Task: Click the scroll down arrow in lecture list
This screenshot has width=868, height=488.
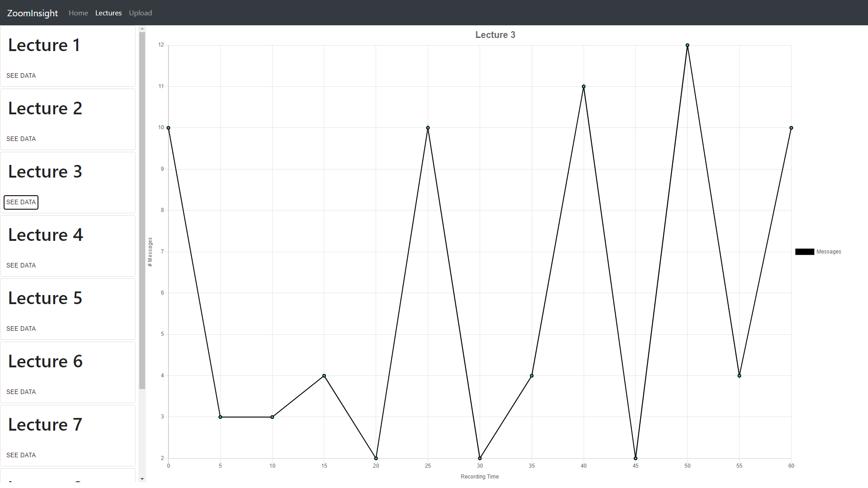Action: click(x=142, y=479)
